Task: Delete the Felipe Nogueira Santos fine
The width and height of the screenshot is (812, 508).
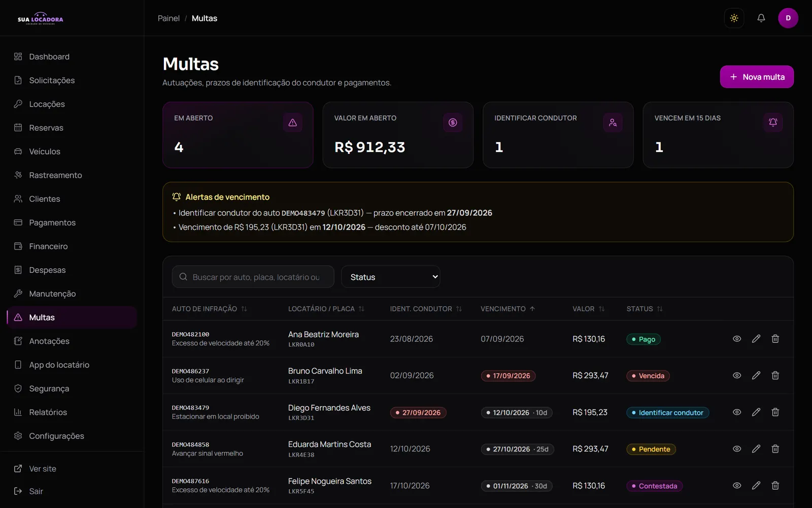Action: (x=775, y=486)
